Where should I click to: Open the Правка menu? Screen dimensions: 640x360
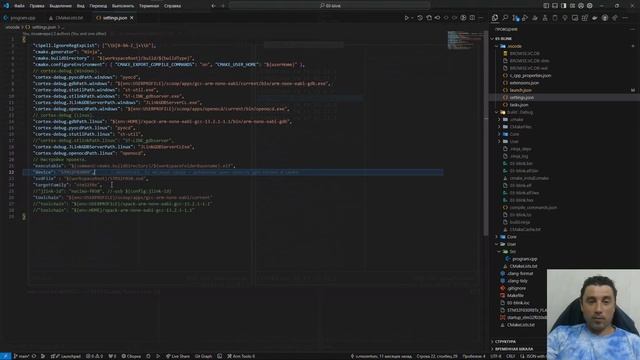(x=37, y=6)
